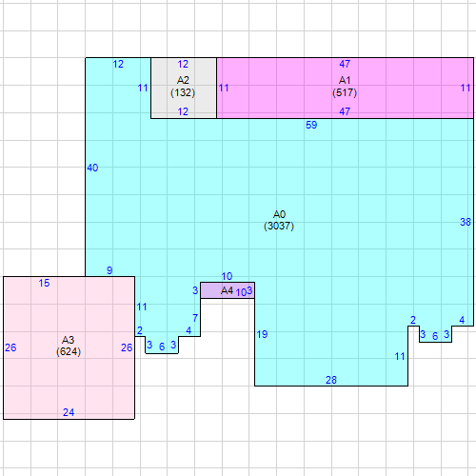This screenshot has width=476, height=476.
Task: Click the 26 dimension on A3's right side
Action: (127, 347)
